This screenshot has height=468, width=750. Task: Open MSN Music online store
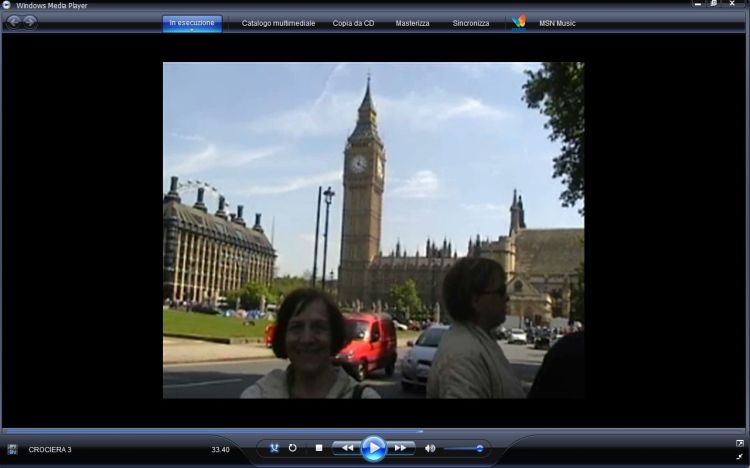pos(557,23)
